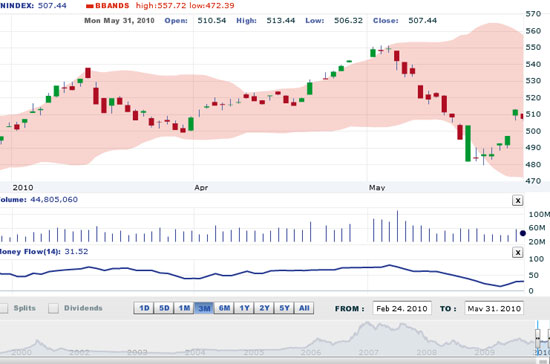Close the Money Flow indicator panel
Viewport: 550px width, 364px height.
517,252
